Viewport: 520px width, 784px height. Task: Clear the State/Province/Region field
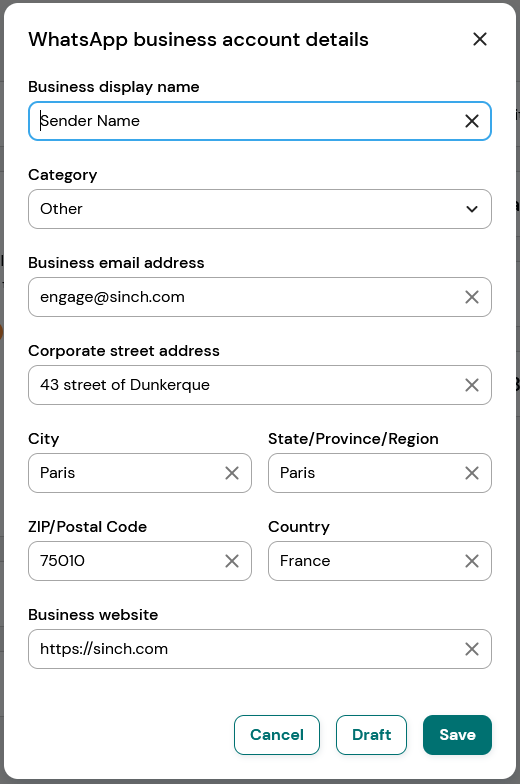pos(472,473)
